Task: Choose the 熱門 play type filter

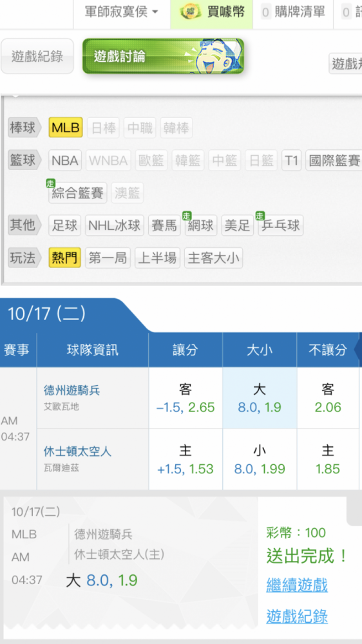Action: coord(64,258)
